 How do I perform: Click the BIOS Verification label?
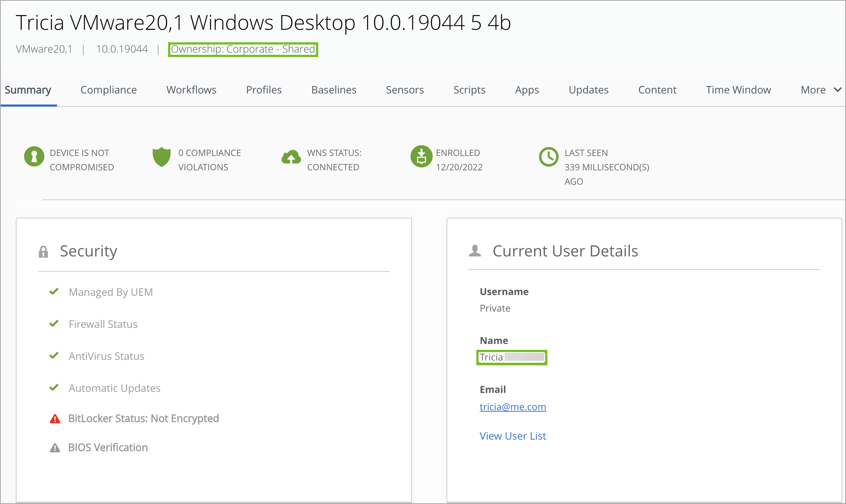pos(108,448)
